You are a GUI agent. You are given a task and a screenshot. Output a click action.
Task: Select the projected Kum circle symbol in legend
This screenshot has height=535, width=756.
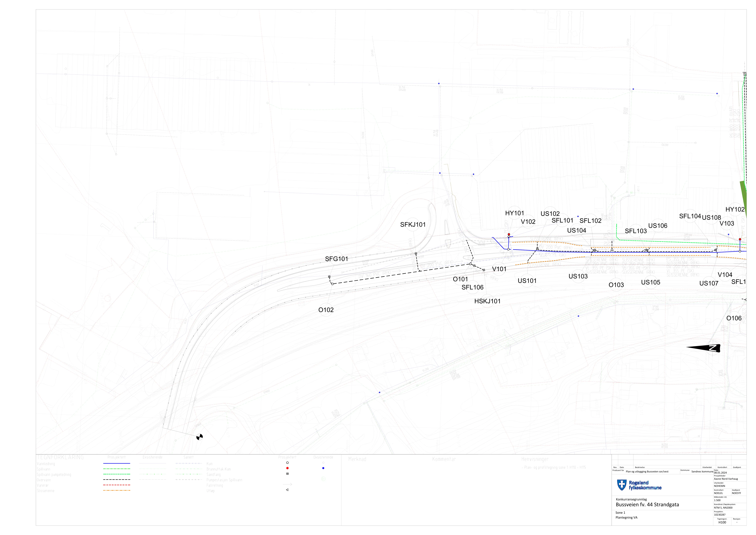click(x=287, y=463)
